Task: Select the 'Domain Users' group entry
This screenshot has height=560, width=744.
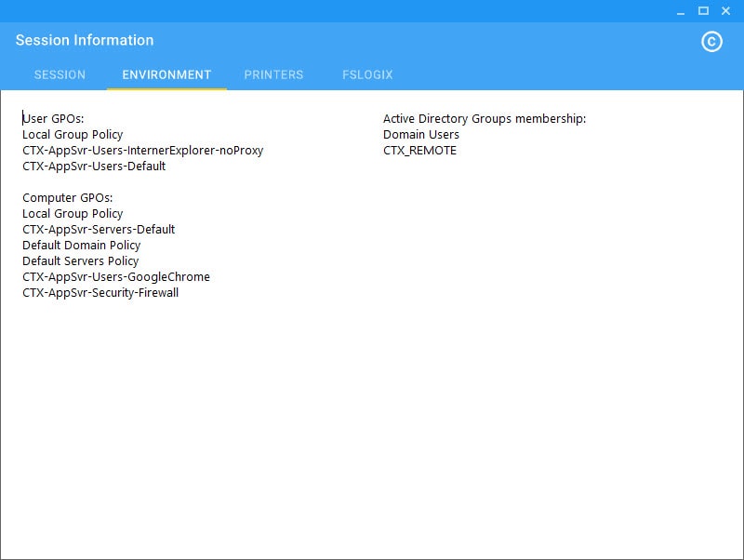Action: point(421,135)
